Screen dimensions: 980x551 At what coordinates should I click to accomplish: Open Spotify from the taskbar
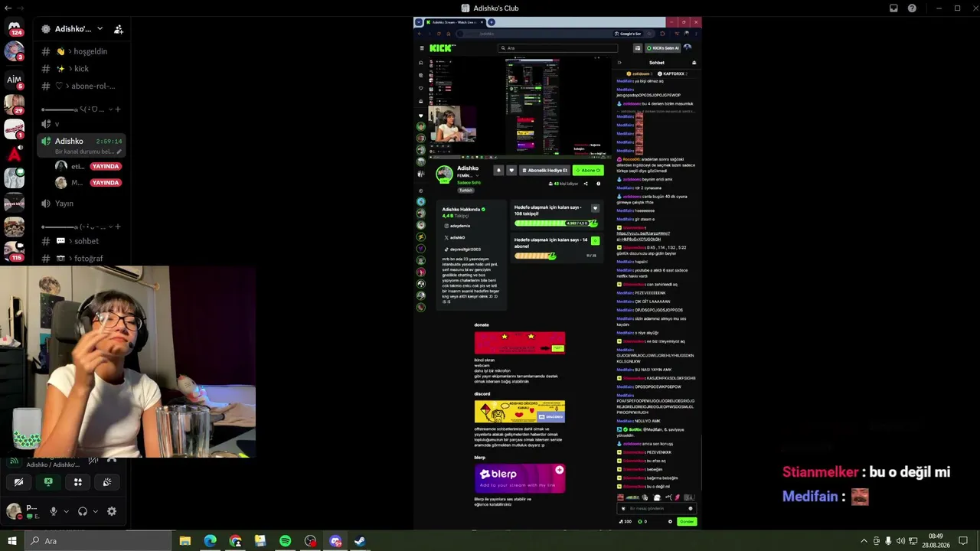(285, 541)
